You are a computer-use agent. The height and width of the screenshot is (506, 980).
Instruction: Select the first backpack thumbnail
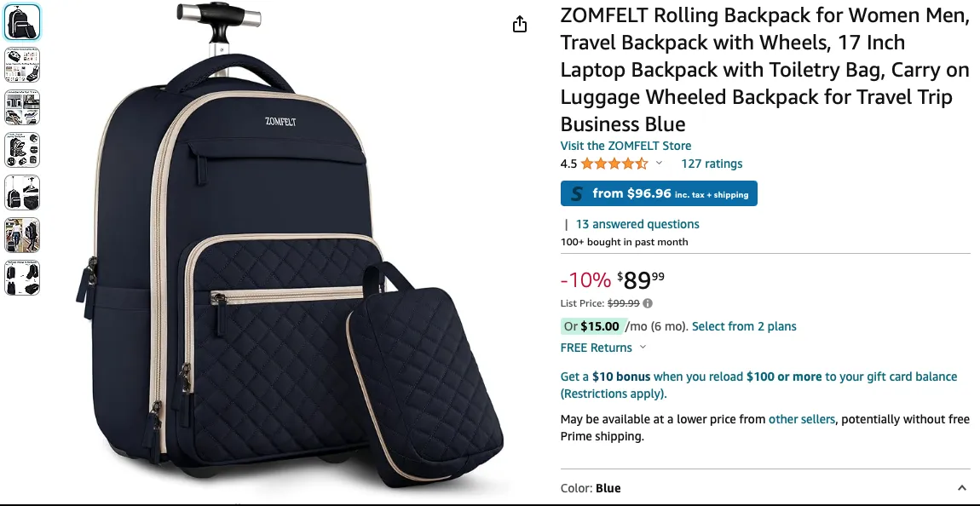(x=22, y=22)
